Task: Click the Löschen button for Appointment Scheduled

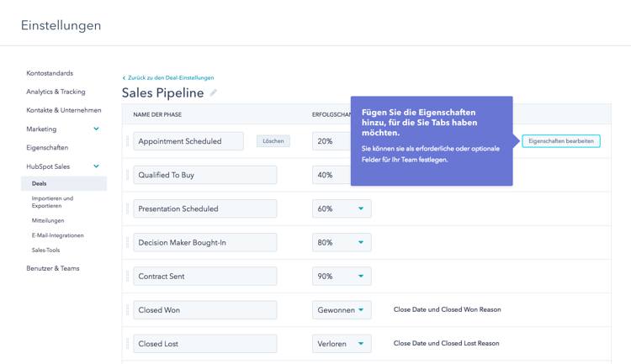Action: click(x=273, y=141)
